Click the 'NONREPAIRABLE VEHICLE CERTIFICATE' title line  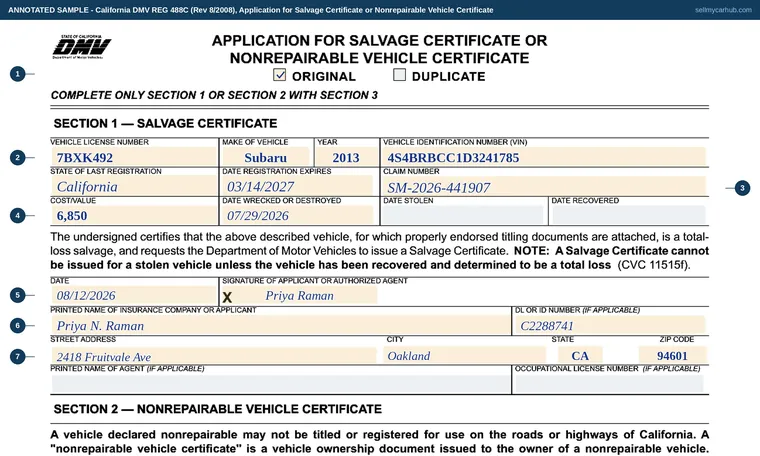pyautogui.click(x=380, y=58)
